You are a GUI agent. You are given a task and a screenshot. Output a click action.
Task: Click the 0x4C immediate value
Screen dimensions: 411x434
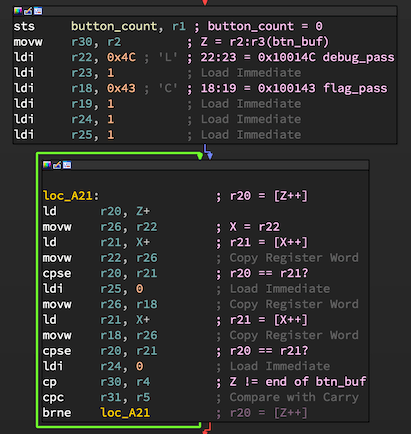[x=121, y=57]
